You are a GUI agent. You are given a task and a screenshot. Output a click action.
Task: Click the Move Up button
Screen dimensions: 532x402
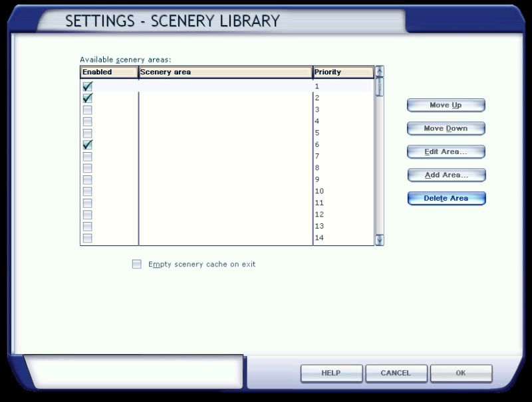click(446, 105)
